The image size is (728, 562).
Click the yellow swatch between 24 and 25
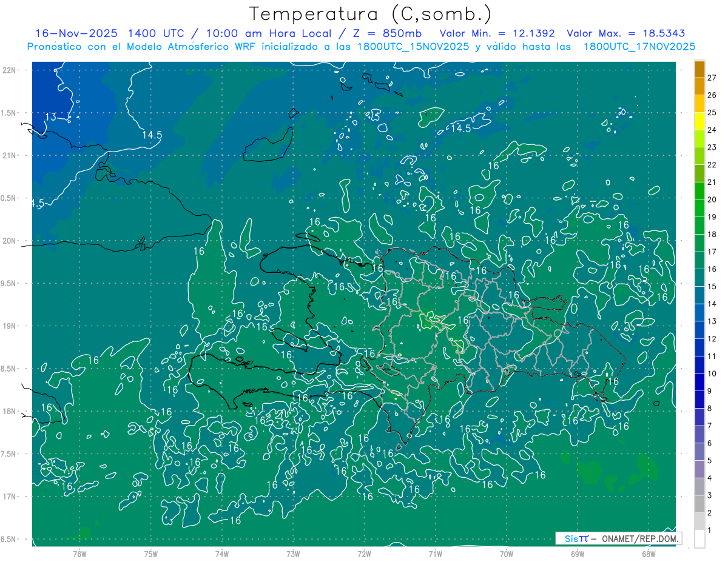click(699, 121)
